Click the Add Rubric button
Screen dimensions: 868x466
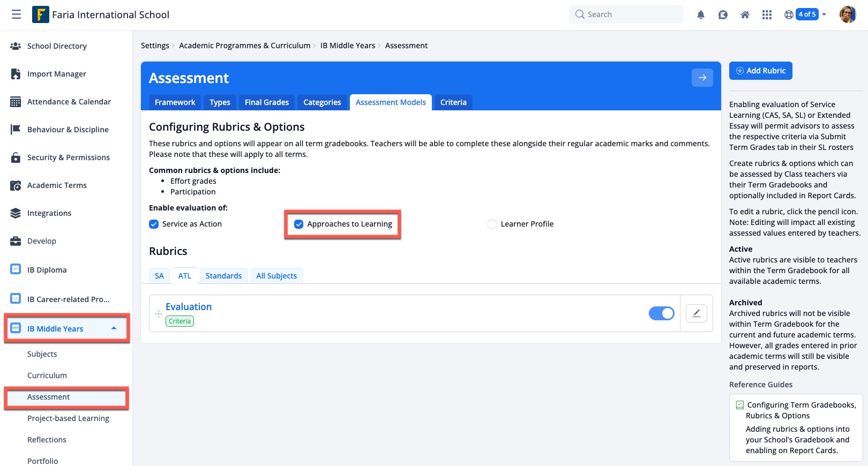click(760, 71)
